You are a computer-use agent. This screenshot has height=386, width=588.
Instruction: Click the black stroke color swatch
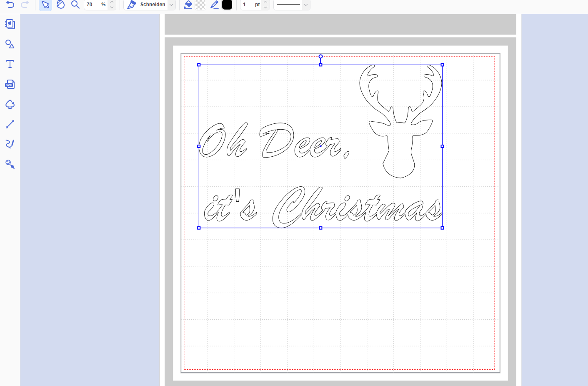point(227,5)
